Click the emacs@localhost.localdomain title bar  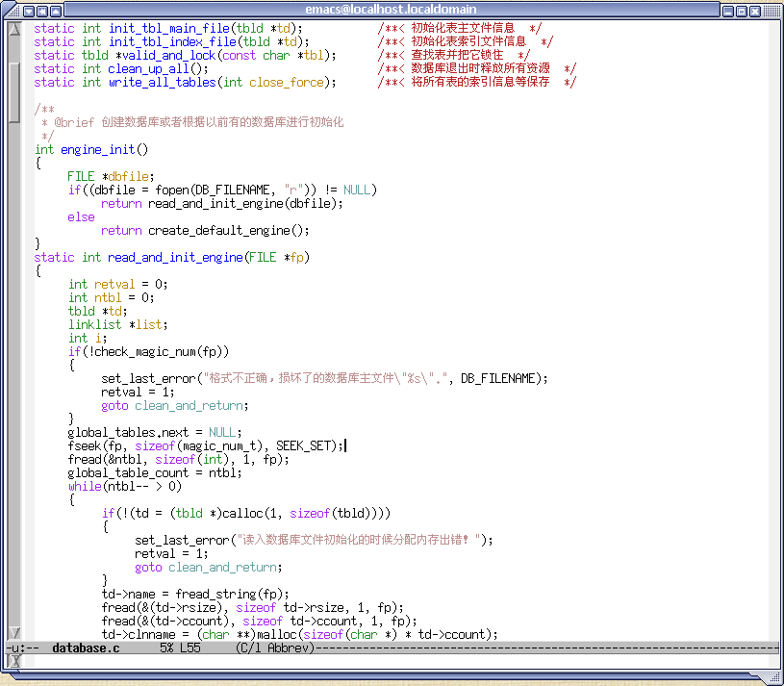(391, 10)
